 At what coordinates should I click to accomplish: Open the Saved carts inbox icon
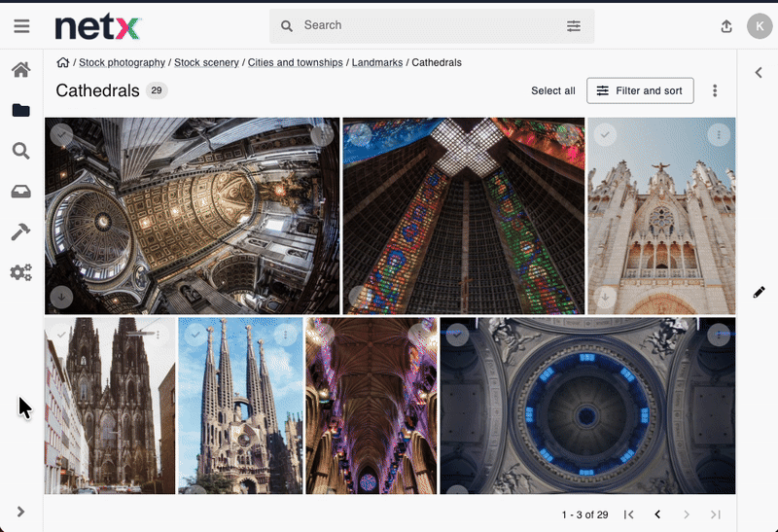[20, 192]
